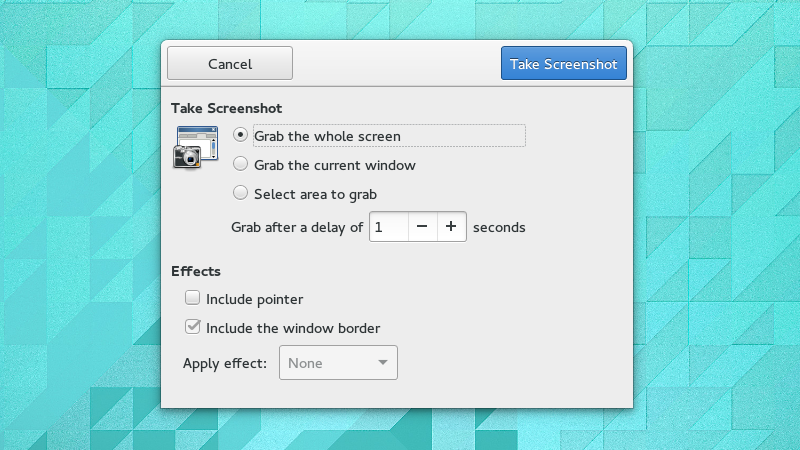Viewport: 800px width, 450px height.
Task: Click the camera screenshot icon
Action: click(196, 147)
